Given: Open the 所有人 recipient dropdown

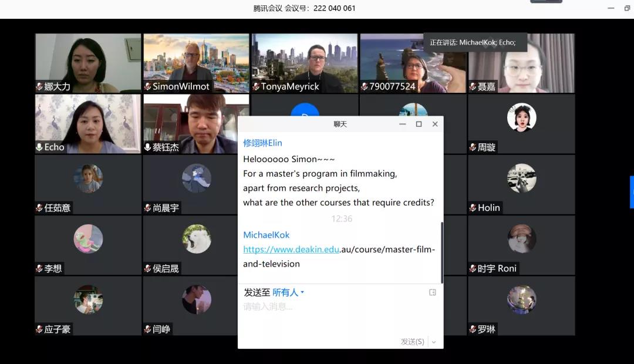Looking at the screenshot, I should 288,292.
